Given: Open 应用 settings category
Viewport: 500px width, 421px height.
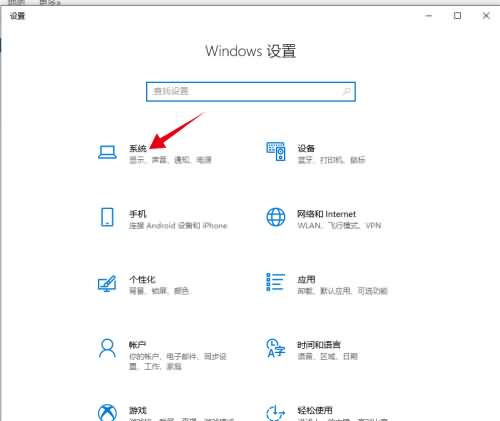Looking at the screenshot, I should (x=306, y=279).
